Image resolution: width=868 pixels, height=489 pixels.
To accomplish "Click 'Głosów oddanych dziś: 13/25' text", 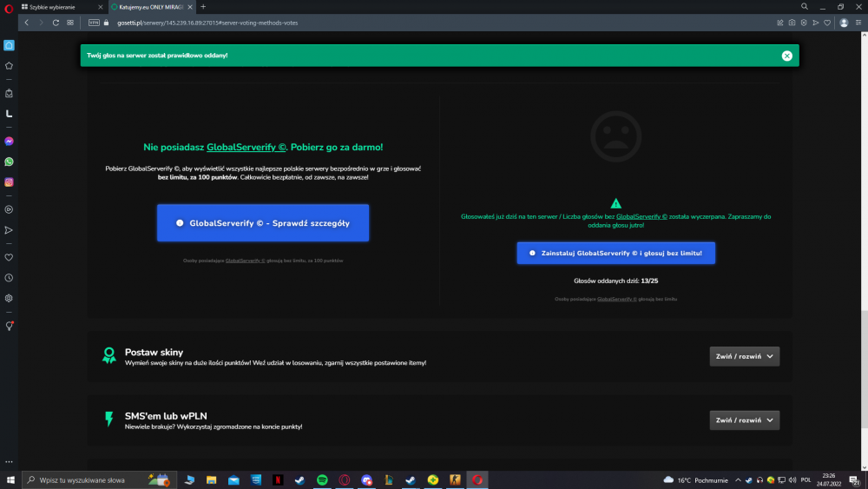I will click(615, 281).
